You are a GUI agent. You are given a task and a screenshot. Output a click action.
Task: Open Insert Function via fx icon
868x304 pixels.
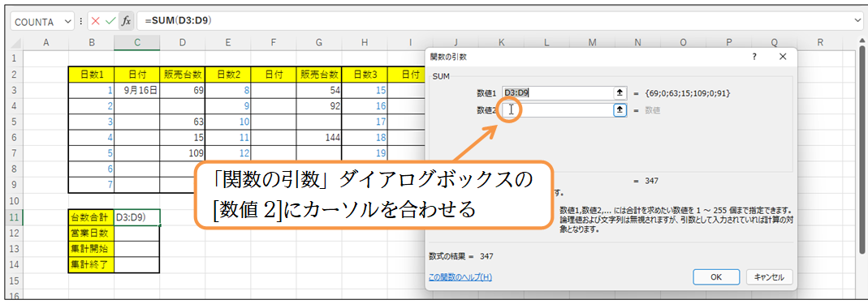[x=126, y=22]
